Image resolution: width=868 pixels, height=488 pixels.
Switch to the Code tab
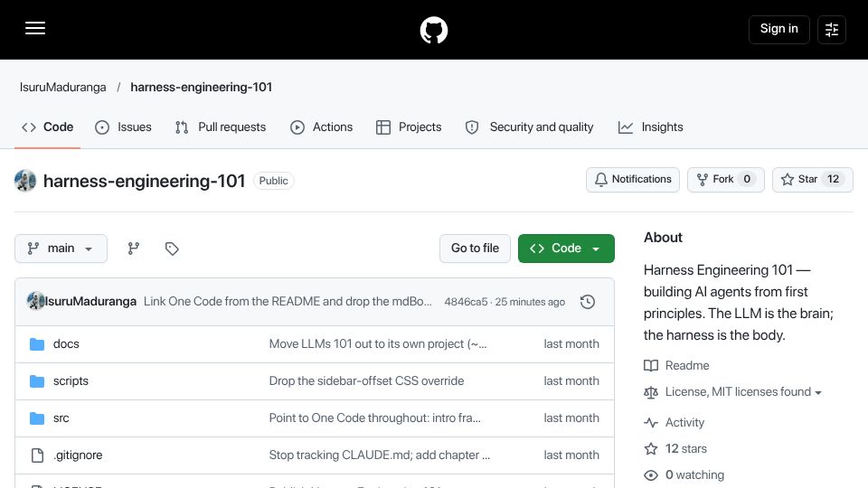48,127
